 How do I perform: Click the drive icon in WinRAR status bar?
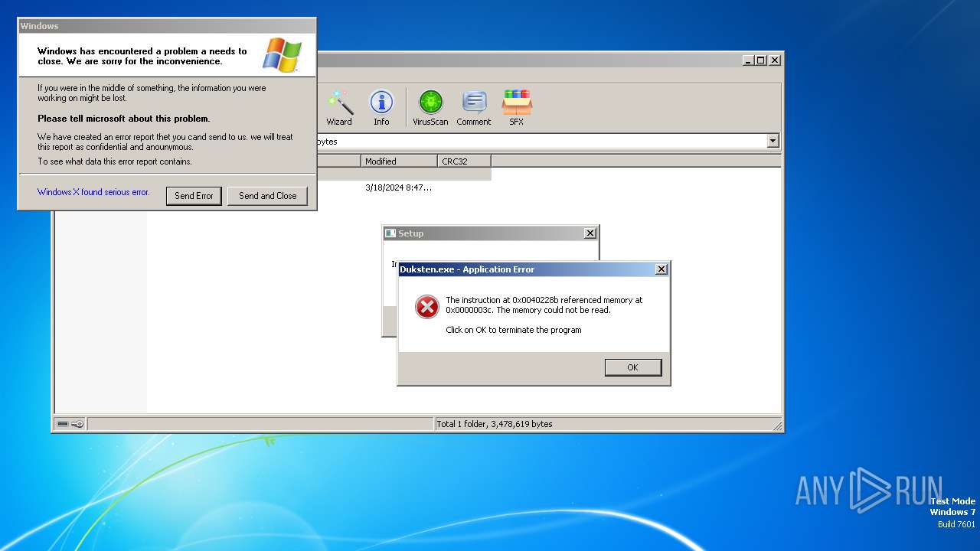point(63,424)
